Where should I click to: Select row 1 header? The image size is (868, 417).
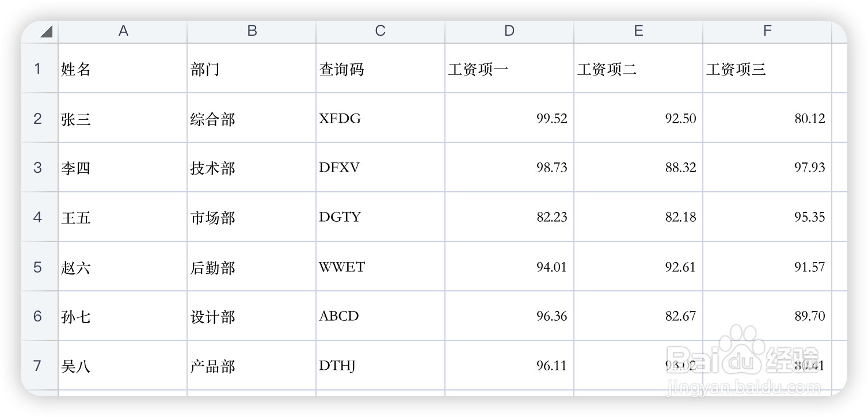click(x=38, y=69)
